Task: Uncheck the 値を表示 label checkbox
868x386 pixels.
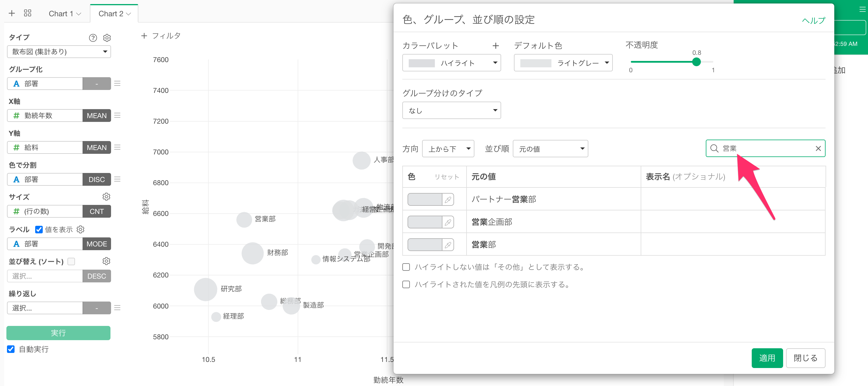Action: pos(39,230)
